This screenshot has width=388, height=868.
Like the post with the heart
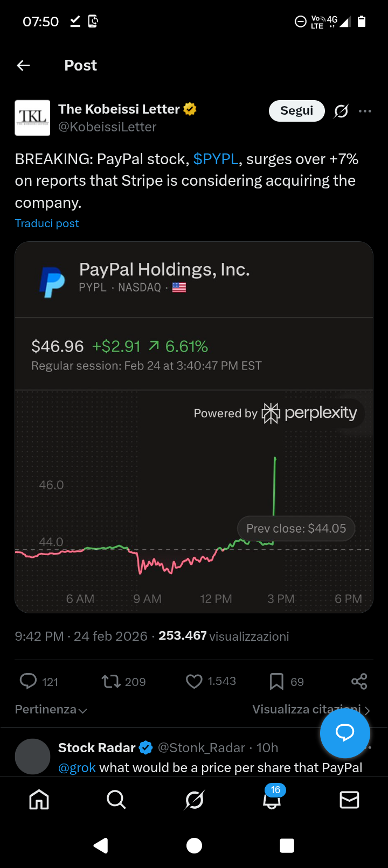click(x=194, y=681)
